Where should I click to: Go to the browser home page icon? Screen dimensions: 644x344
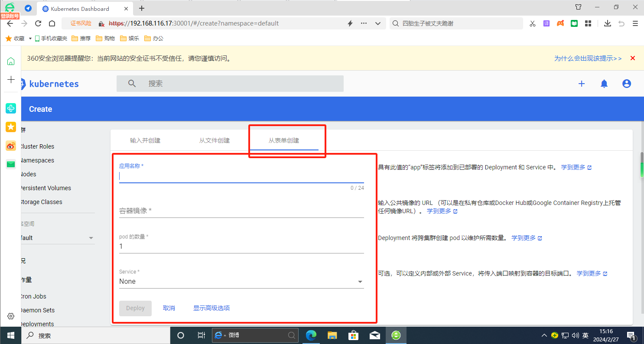tap(52, 23)
